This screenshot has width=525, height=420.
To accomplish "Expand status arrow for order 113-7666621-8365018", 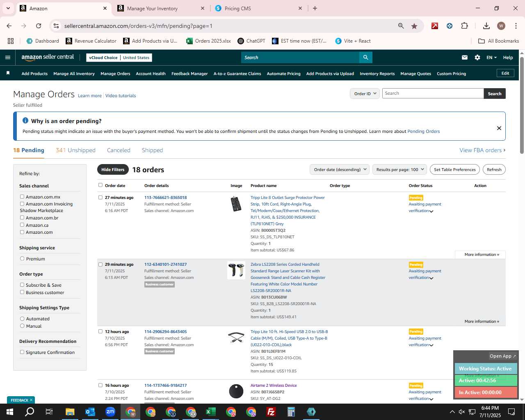I will [x=431, y=211].
